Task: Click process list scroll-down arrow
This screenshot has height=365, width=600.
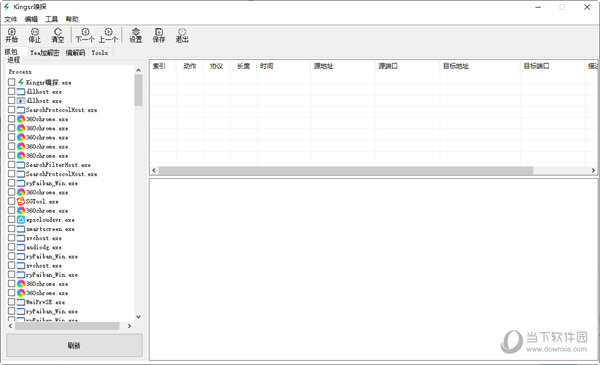Action: click(139, 317)
